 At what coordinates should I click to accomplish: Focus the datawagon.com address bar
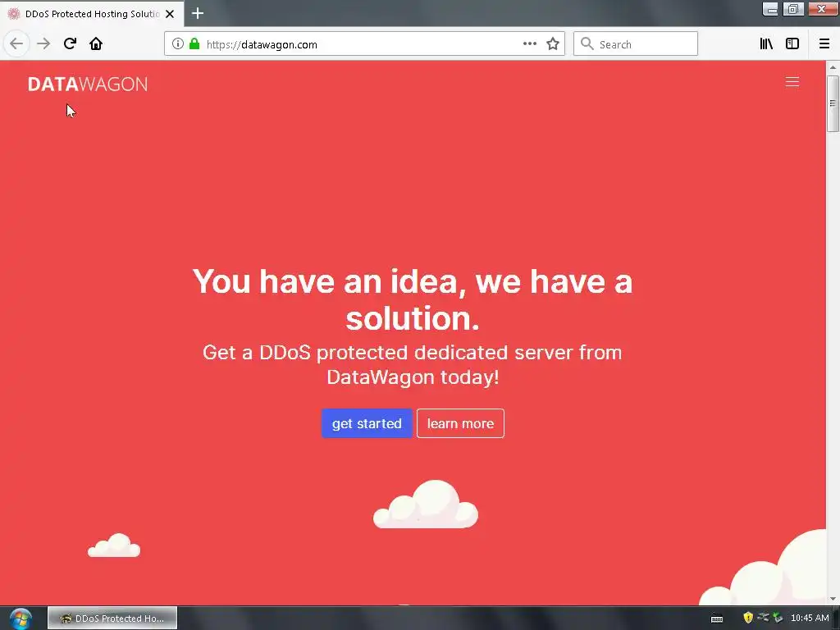coord(364,44)
